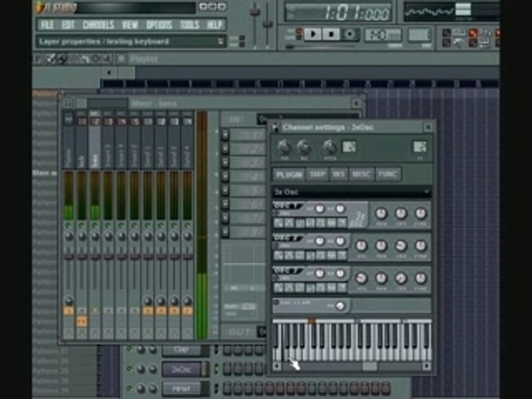The width and height of the screenshot is (532, 399).
Task: Switch to the SMP tab in Channel settings
Action: point(318,175)
